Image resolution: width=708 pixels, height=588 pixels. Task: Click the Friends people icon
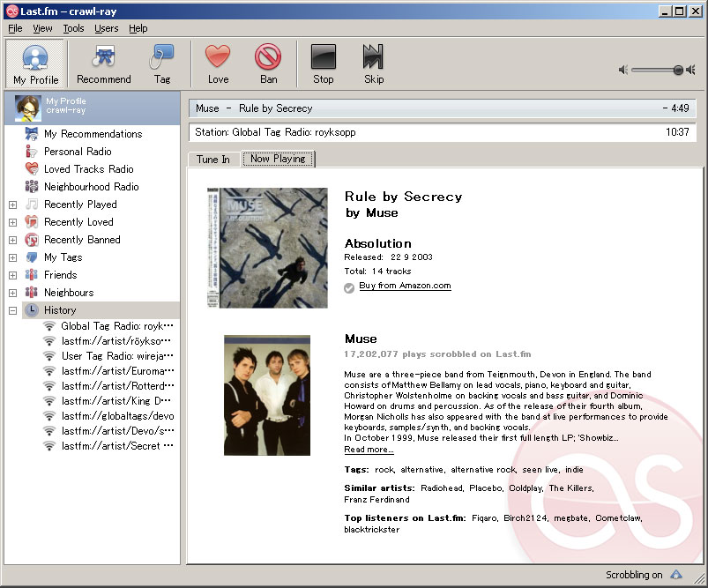32,274
